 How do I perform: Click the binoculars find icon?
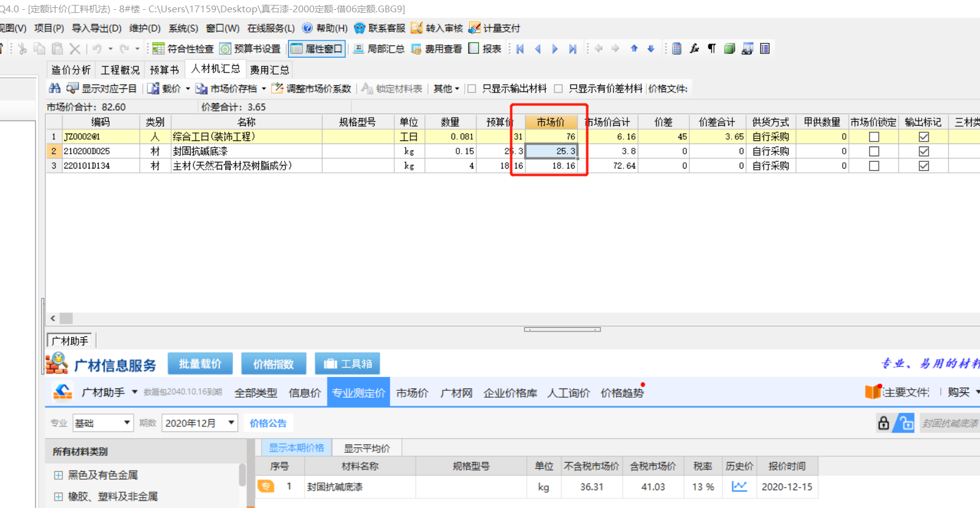pyautogui.click(x=55, y=88)
